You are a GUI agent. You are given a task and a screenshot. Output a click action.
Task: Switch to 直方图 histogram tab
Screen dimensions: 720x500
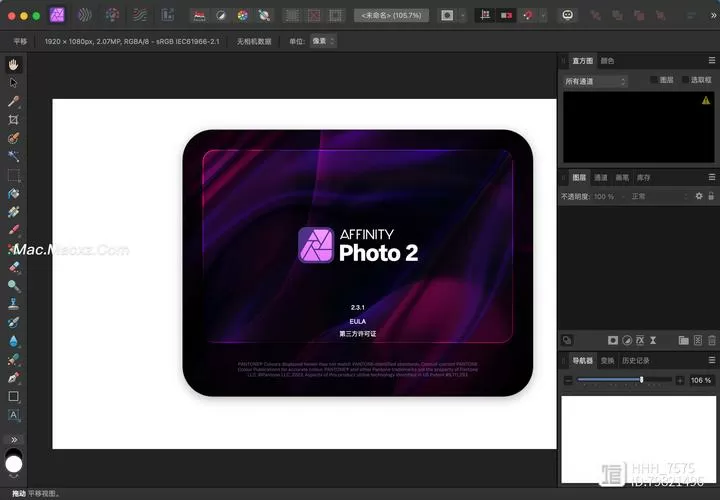point(582,61)
